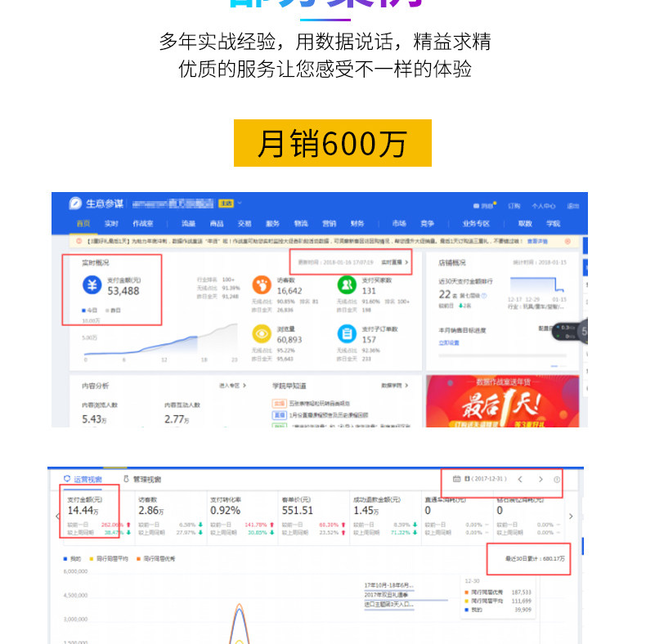Screen dimensions: 646x644
Task: Open the 营销 tab
Action: coord(330,223)
